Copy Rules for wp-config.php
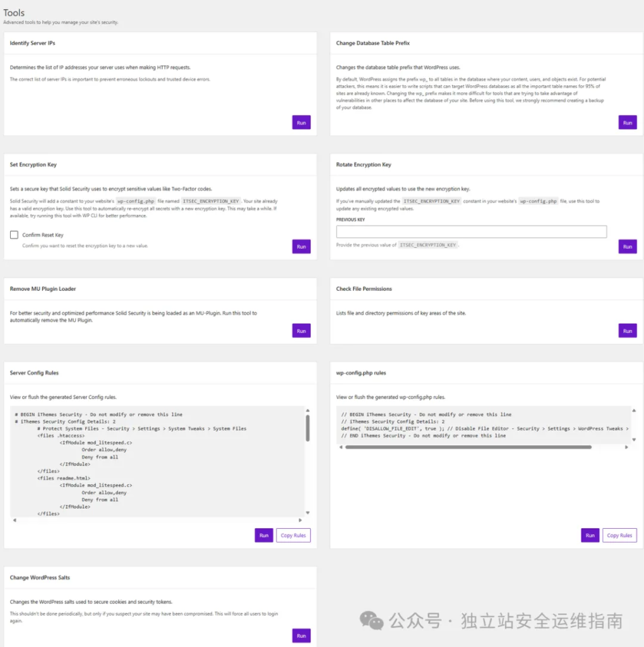The image size is (644, 647). pyautogui.click(x=619, y=535)
